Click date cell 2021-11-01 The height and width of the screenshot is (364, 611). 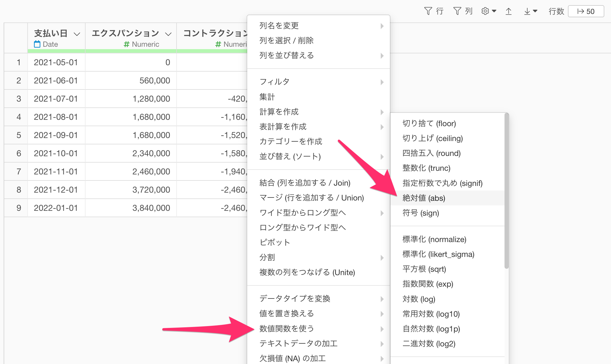click(x=56, y=171)
